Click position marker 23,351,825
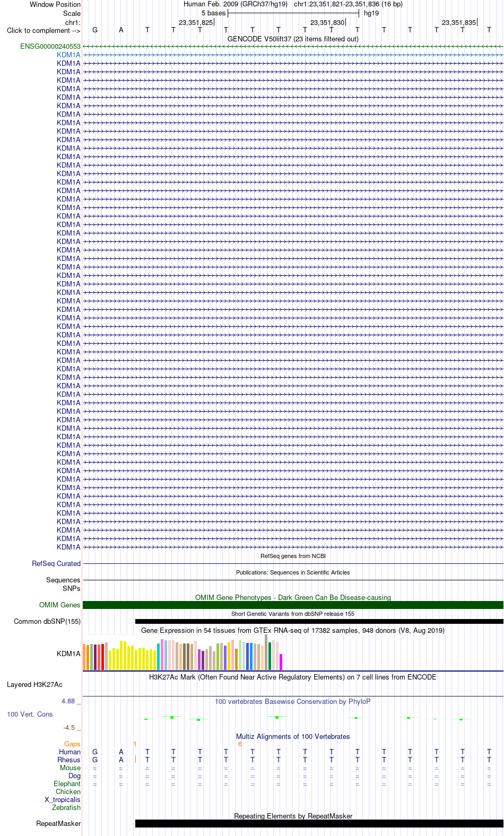Image resolution: width=504 pixels, height=836 pixels. [196, 23]
